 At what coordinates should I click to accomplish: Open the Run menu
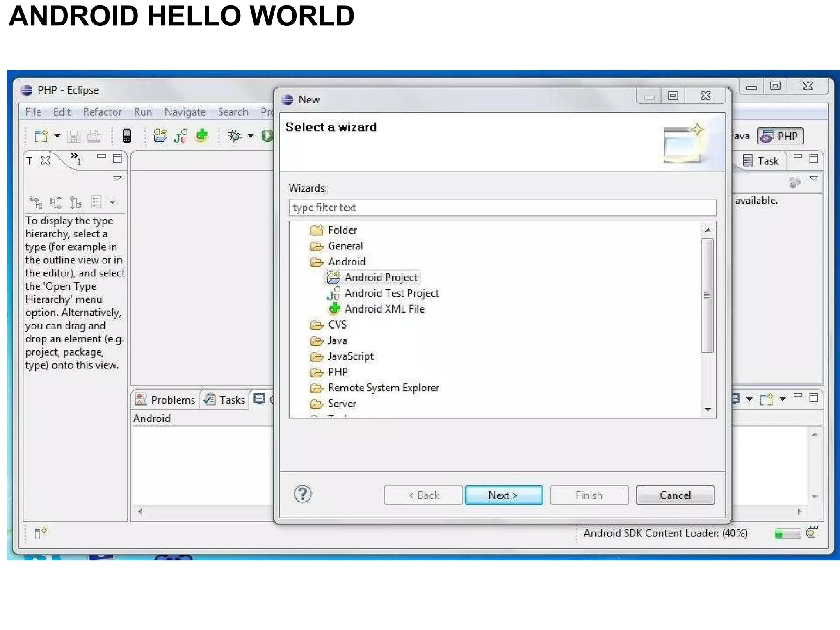(x=143, y=112)
